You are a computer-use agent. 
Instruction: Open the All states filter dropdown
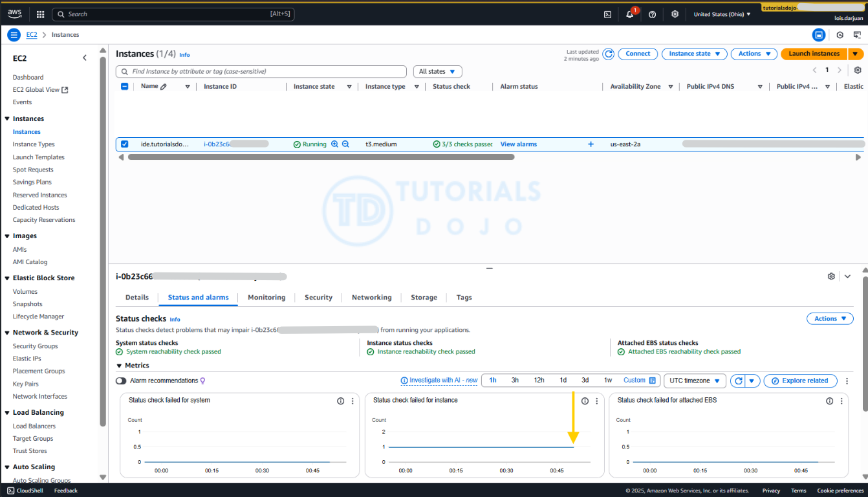coord(437,71)
